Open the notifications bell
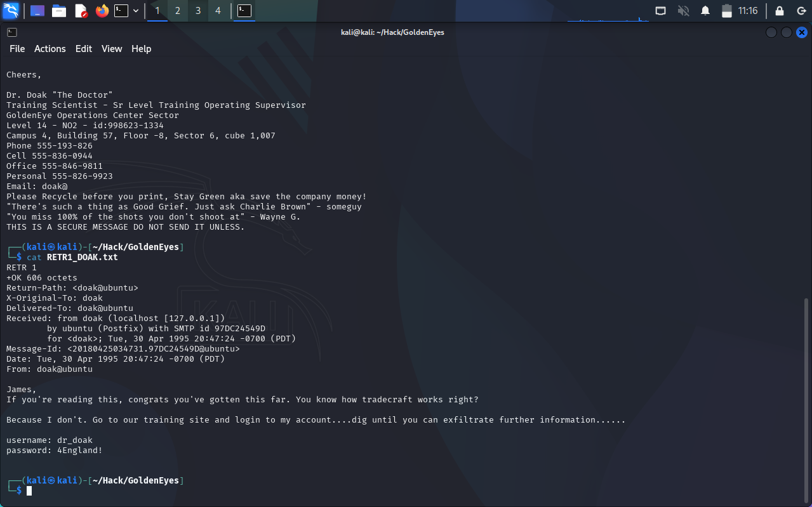812x507 pixels. click(705, 11)
